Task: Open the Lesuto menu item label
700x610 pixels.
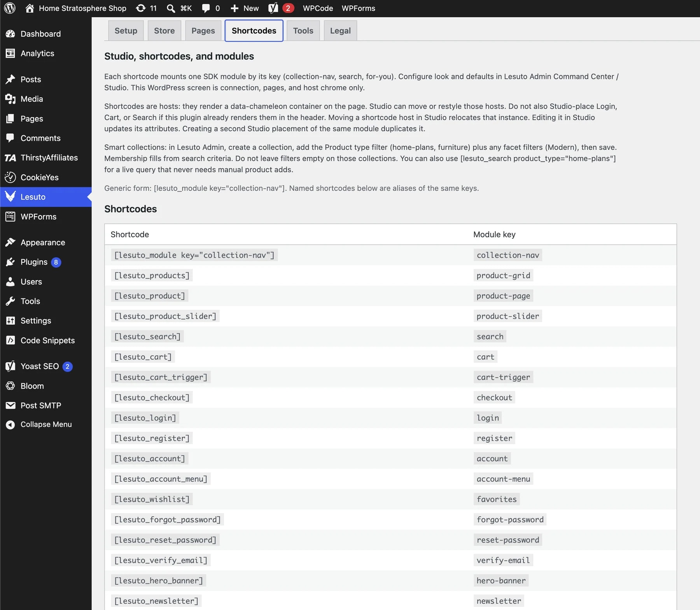Action: tap(33, 197)
